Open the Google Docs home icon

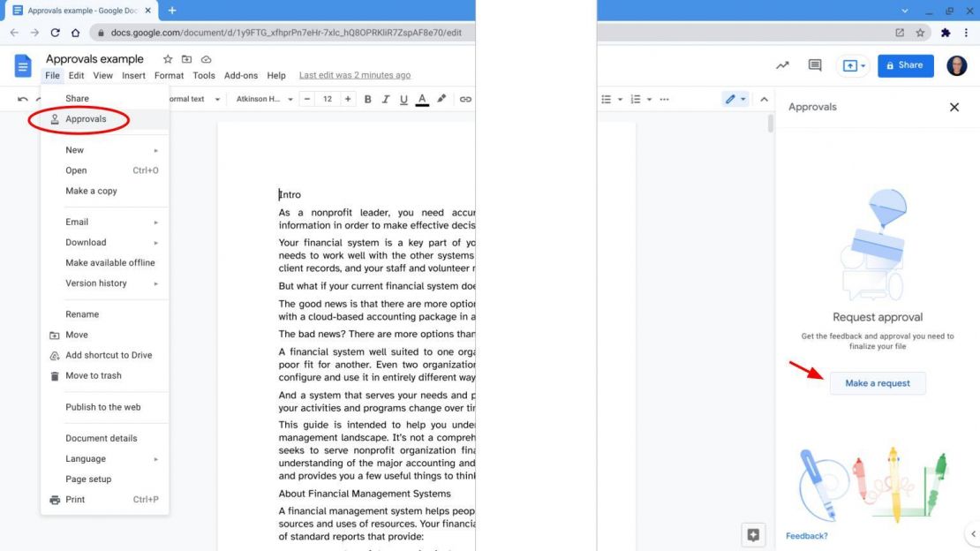pyautogui.click(x=21, y=64)
